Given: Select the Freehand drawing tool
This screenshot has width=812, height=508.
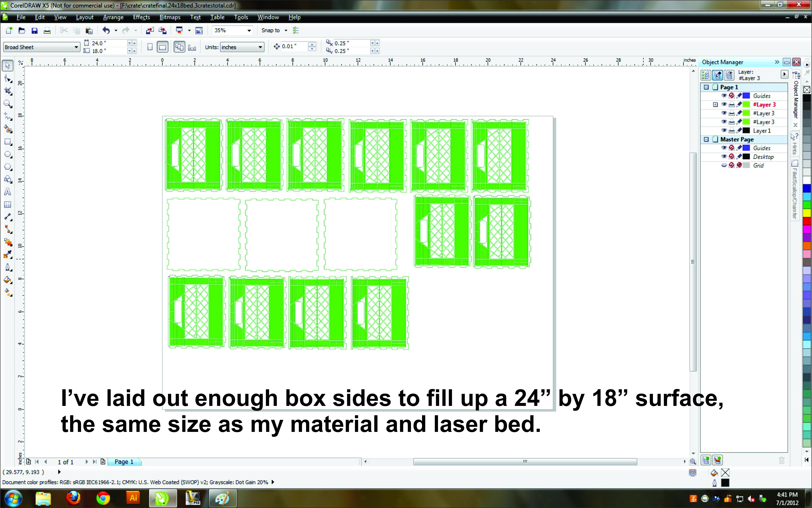Looking at the screenshot, I should tap(8, 116).
